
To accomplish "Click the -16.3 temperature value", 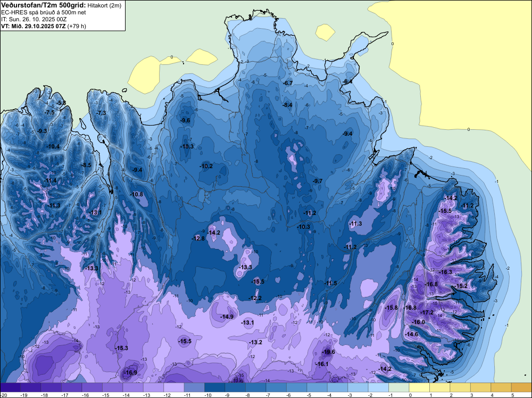I will 446,272.
